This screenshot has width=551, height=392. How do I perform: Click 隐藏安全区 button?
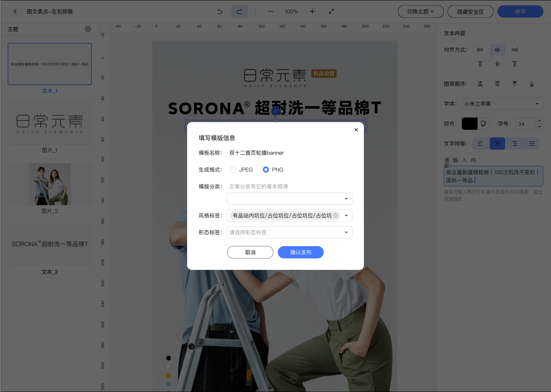point(471,11)
